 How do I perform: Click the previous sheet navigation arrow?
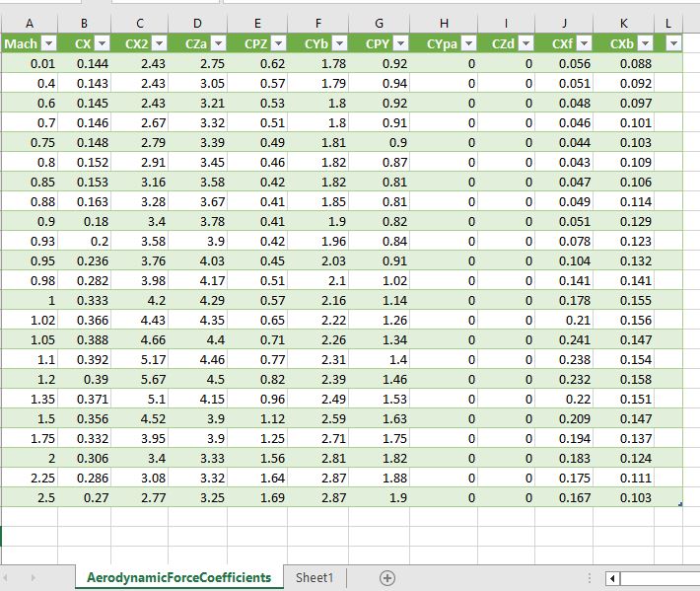click(10, 578)
